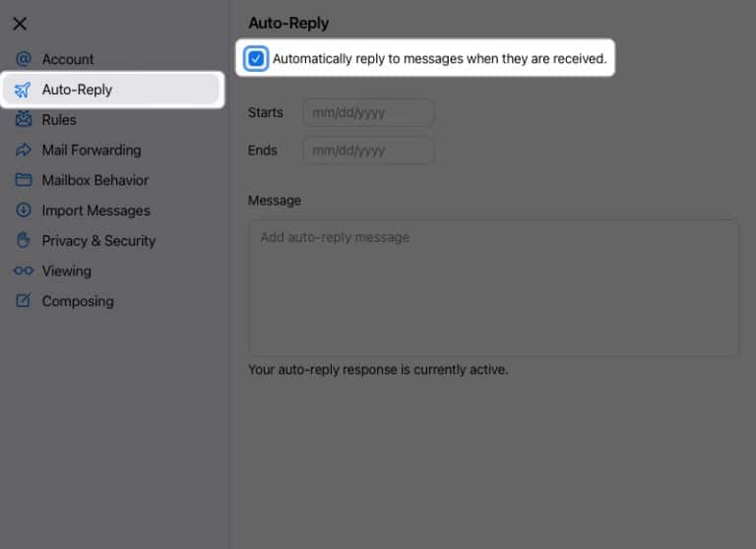Click the Import Messages download icon
The width and height of the screenshot is (756, 549).
click(x=24, y=211)
